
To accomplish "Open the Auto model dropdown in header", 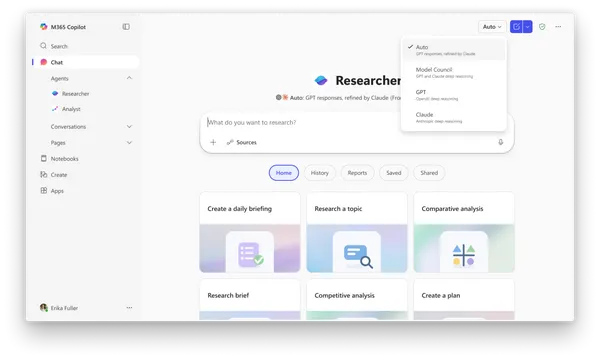I will [492, 27].
